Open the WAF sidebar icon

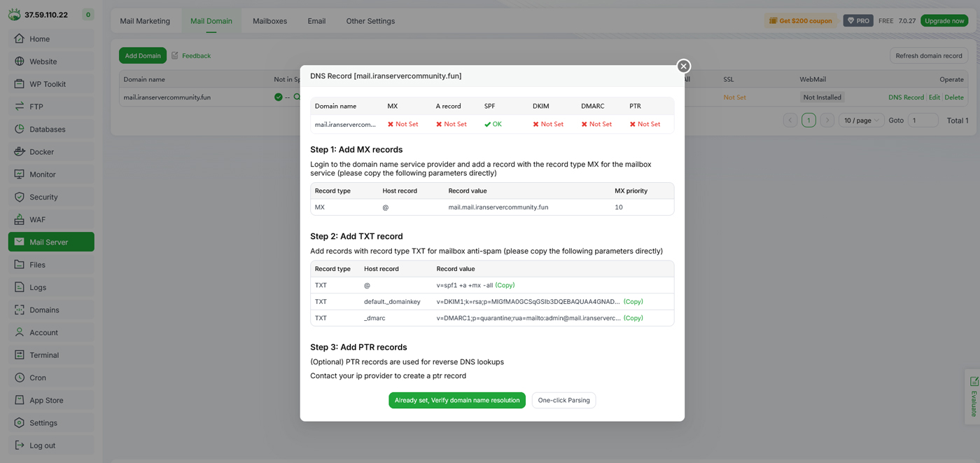[20, 219]
